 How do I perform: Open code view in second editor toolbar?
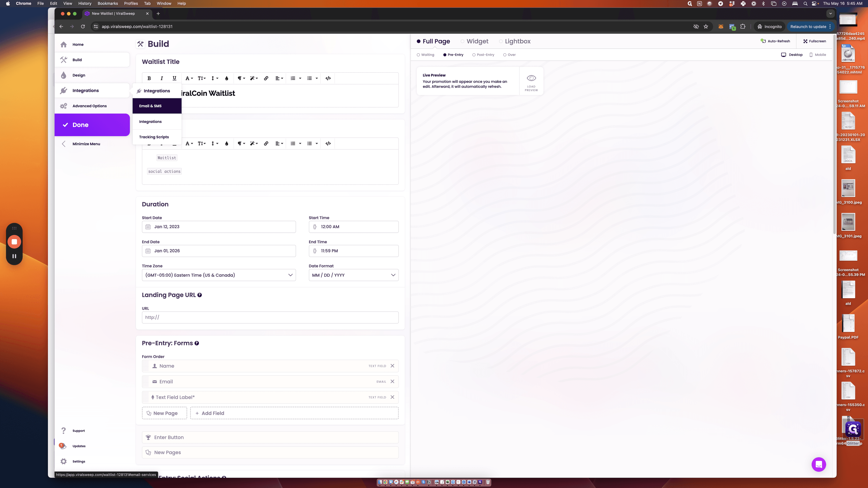(328, 143)
